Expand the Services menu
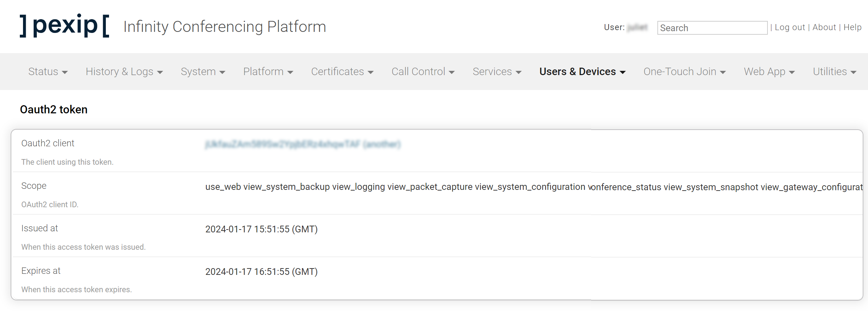 click(497, 72)
